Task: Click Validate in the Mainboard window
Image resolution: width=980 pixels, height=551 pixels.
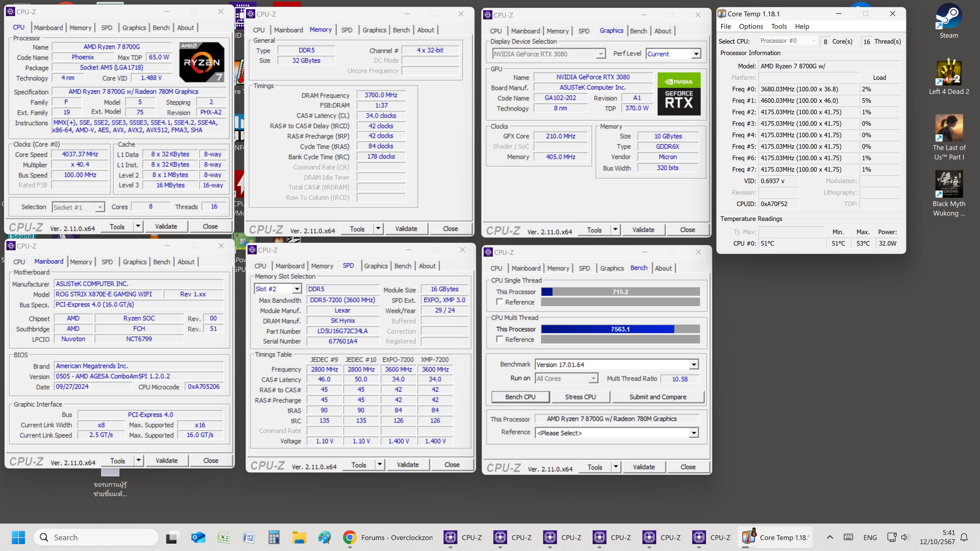Action: [166, 460]
